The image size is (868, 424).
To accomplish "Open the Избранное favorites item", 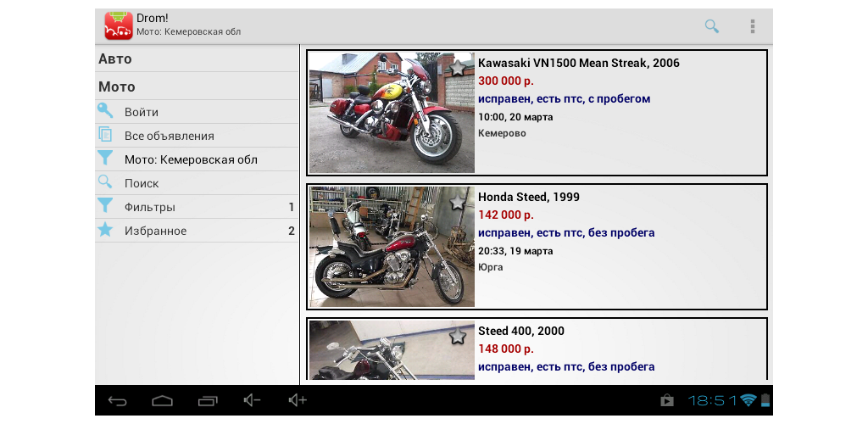I will pos(197,231).
